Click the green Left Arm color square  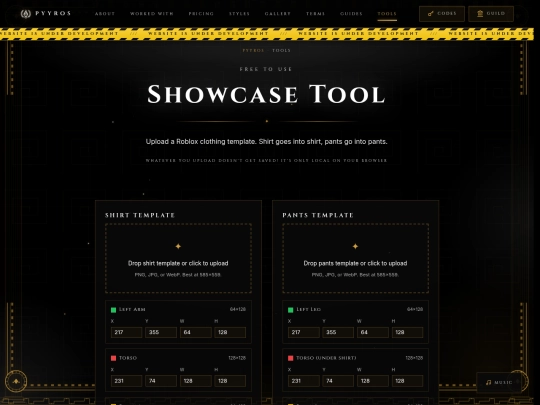click(x=113, y=310)
